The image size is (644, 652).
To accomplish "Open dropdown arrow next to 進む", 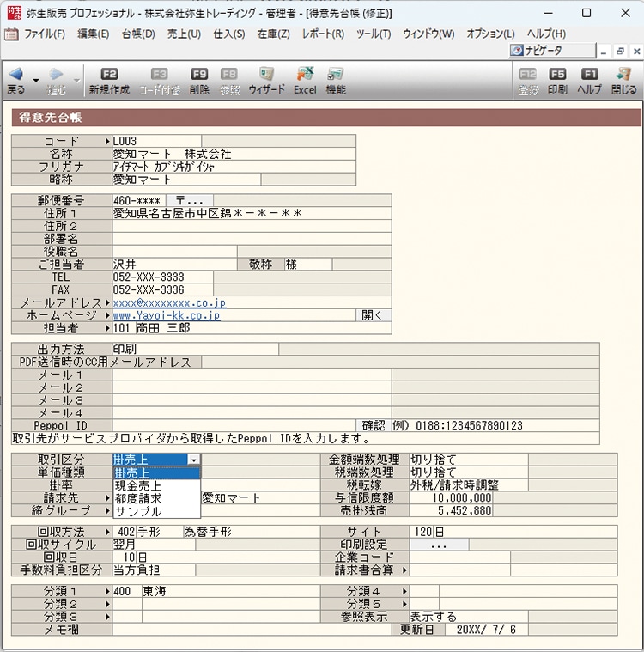I will tap(76, 80).
